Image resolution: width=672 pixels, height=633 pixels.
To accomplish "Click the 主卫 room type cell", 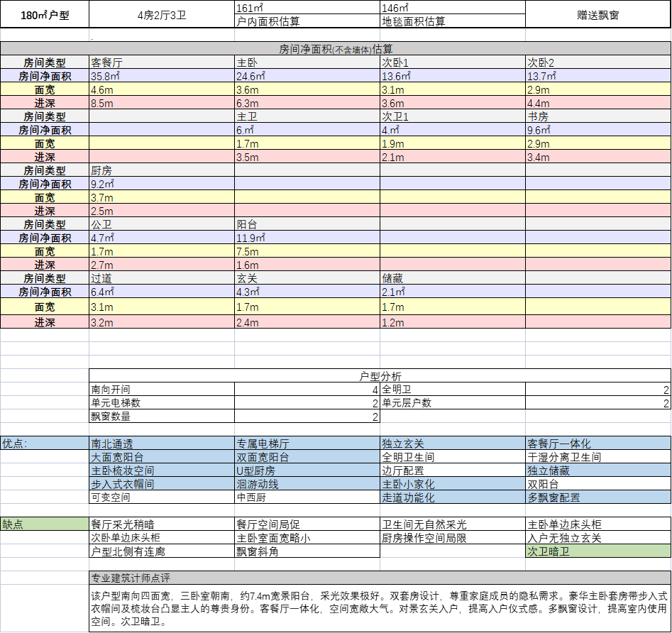I will (307, 116).
